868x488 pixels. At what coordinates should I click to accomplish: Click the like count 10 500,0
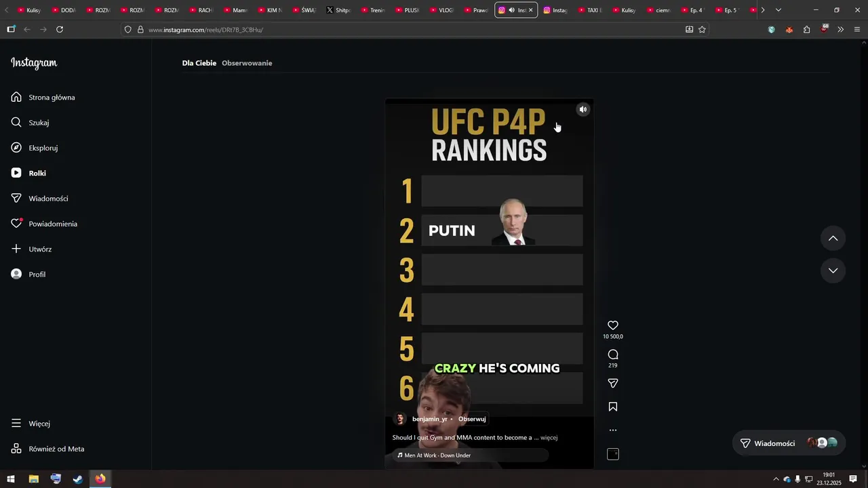(x=613, y=337)
